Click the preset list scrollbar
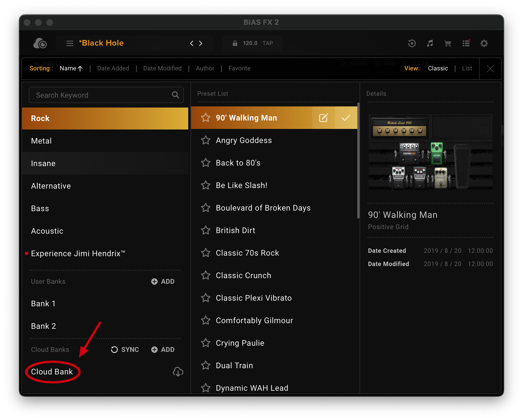The height and width of the screenshot is (420, 523). [x=358, y=160]
